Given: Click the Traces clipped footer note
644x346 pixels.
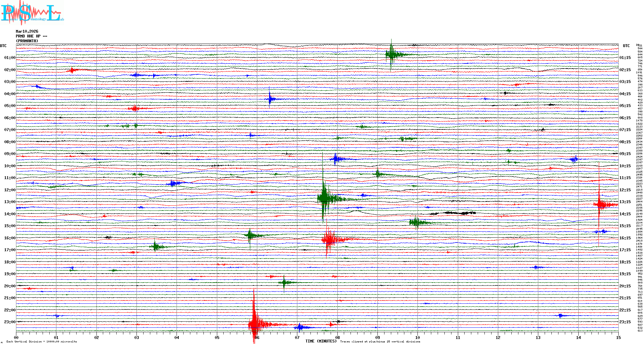Looking at the screenshot, I should tap(380, 342).
